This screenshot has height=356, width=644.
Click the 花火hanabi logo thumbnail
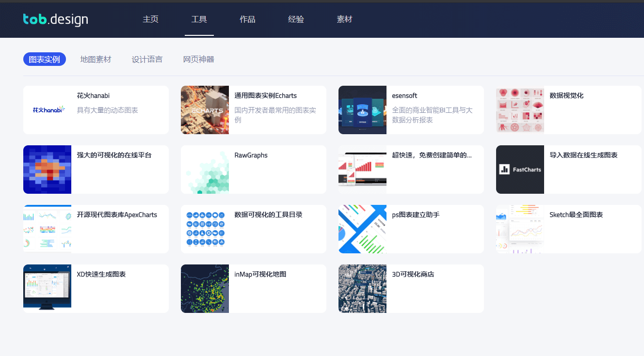47,110
